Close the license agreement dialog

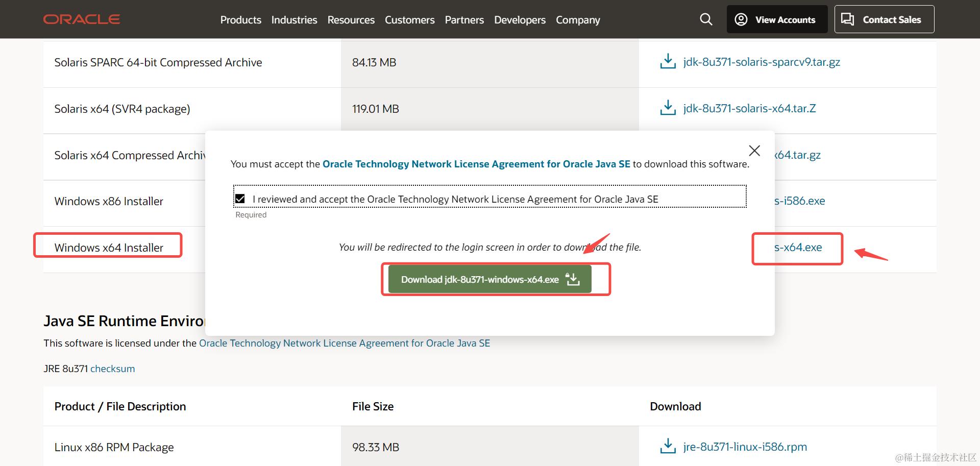point(754,151)
